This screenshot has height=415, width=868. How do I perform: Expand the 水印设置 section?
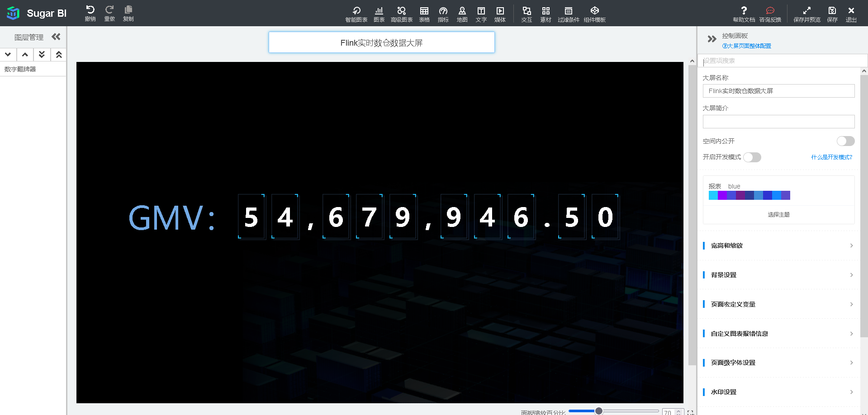(x=778, y=392)
